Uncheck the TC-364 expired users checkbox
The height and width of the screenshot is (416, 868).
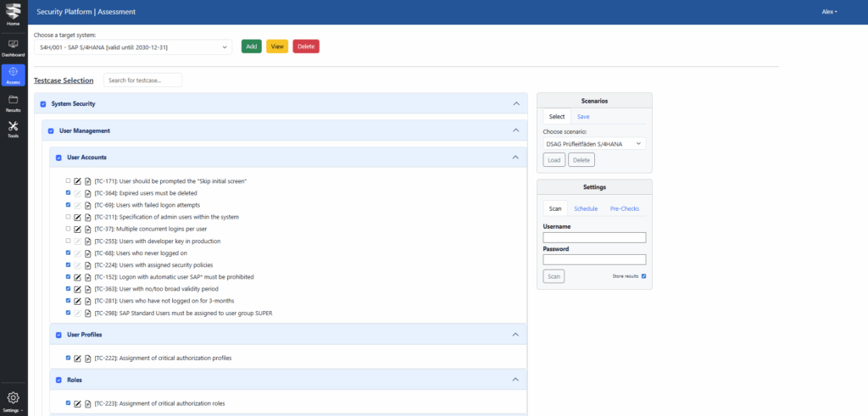coord(69,193)
